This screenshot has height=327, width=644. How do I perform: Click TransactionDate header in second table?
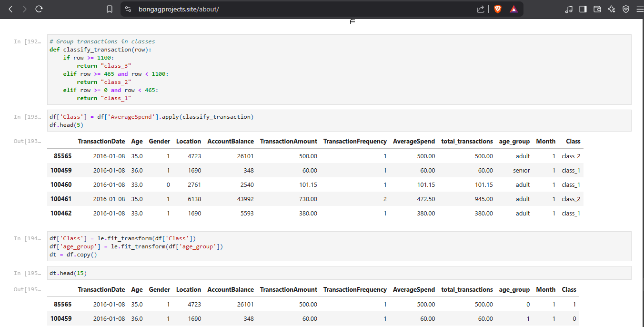click(x=101, y=289)
